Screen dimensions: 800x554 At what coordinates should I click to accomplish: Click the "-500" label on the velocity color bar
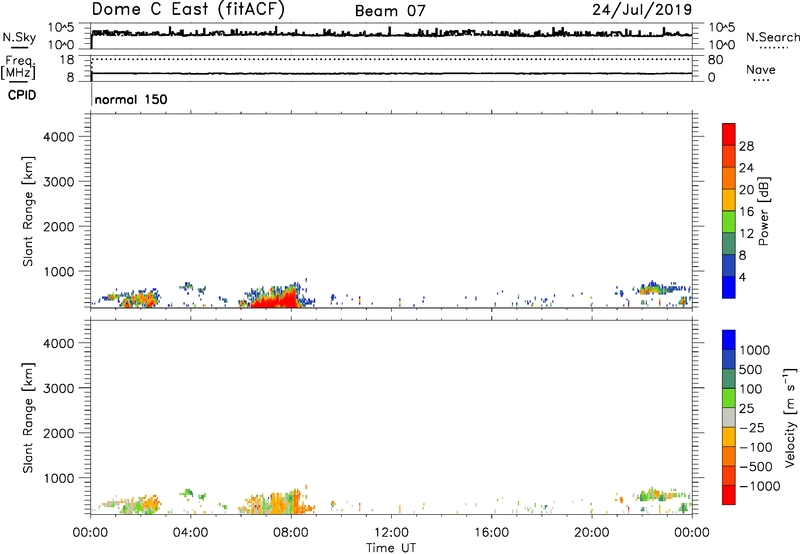tap(755, 467)
